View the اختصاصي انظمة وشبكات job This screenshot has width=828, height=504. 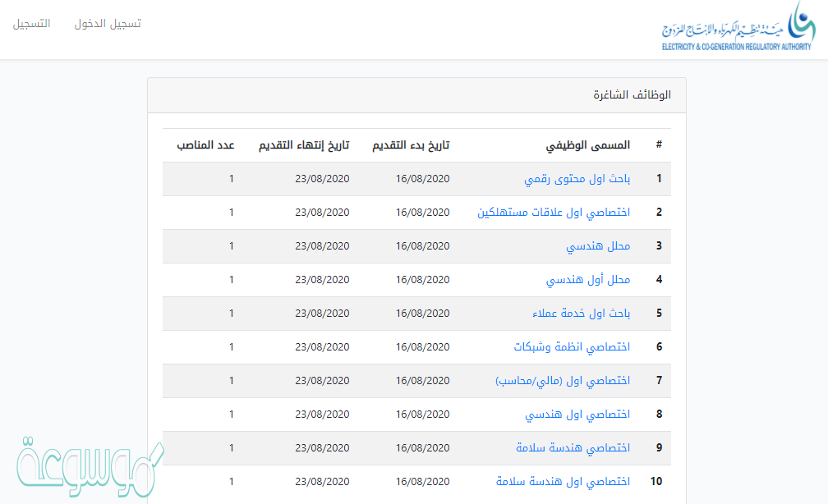[572, 346]
